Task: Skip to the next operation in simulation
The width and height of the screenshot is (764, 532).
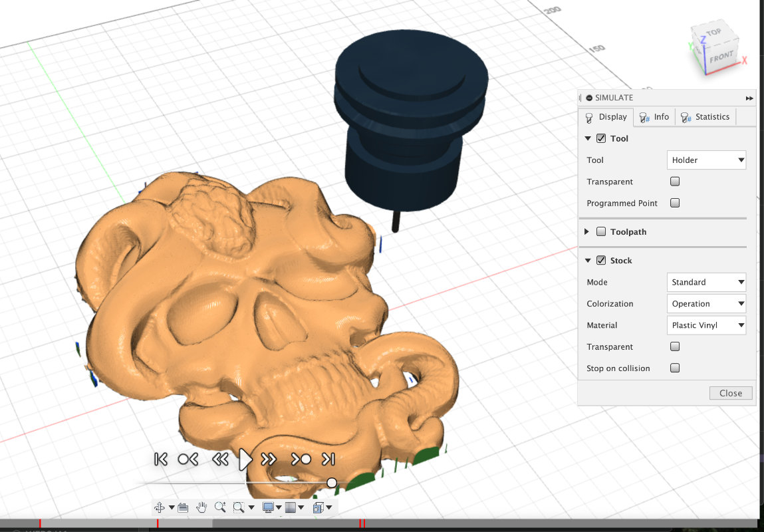Action: point(301,459)
